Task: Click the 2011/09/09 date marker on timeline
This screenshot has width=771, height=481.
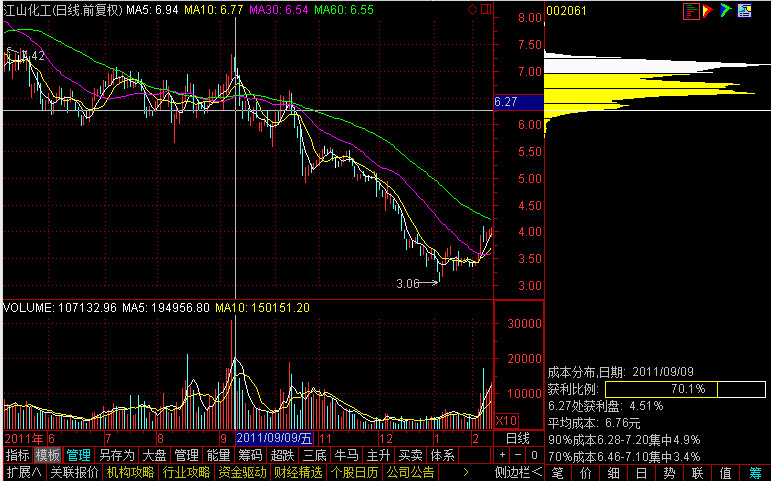Action: click(274, 439)
